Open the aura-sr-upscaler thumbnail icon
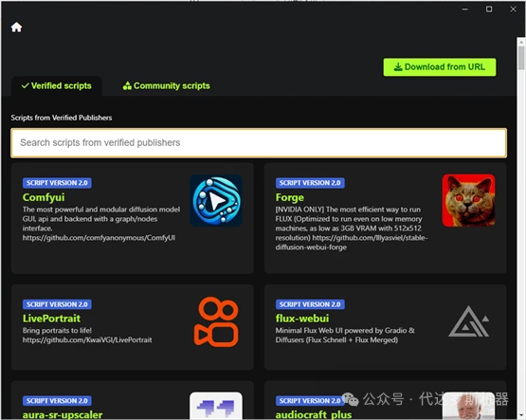526x420 pixels. [x=216, y=406]
